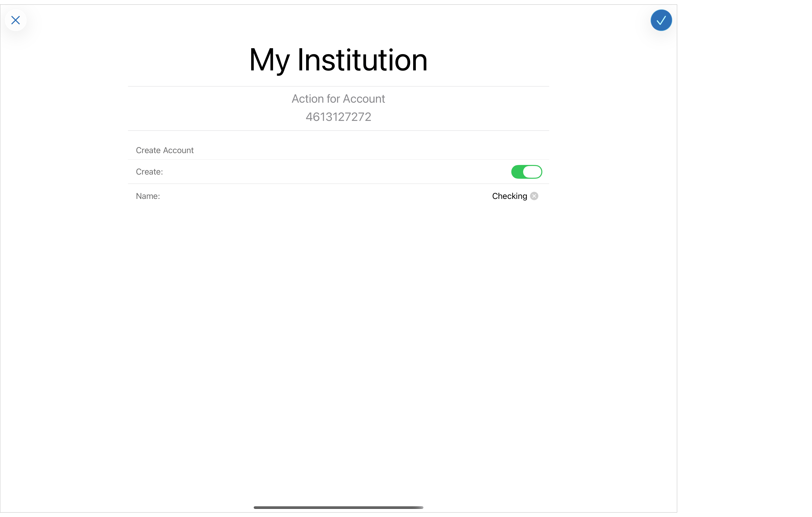The height and width of the screenshot is (517, 812).
Task: Remove Checking by clicking its delete badge
Action: 534,196
